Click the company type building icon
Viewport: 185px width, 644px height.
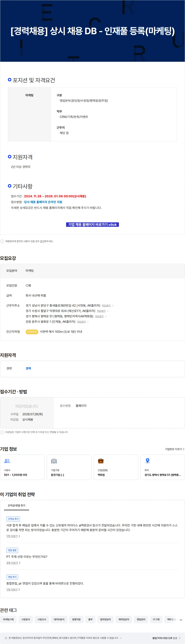(x=54, y=461)
